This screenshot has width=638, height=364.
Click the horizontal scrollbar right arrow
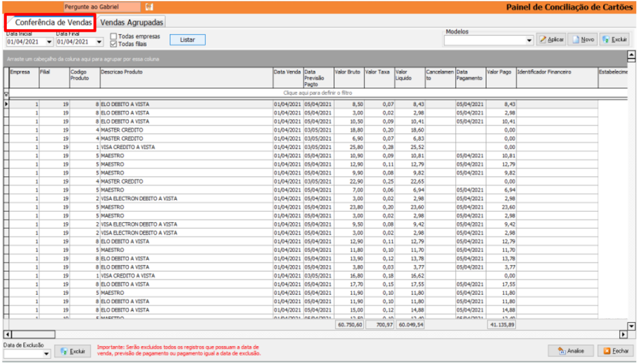[623, 334]
